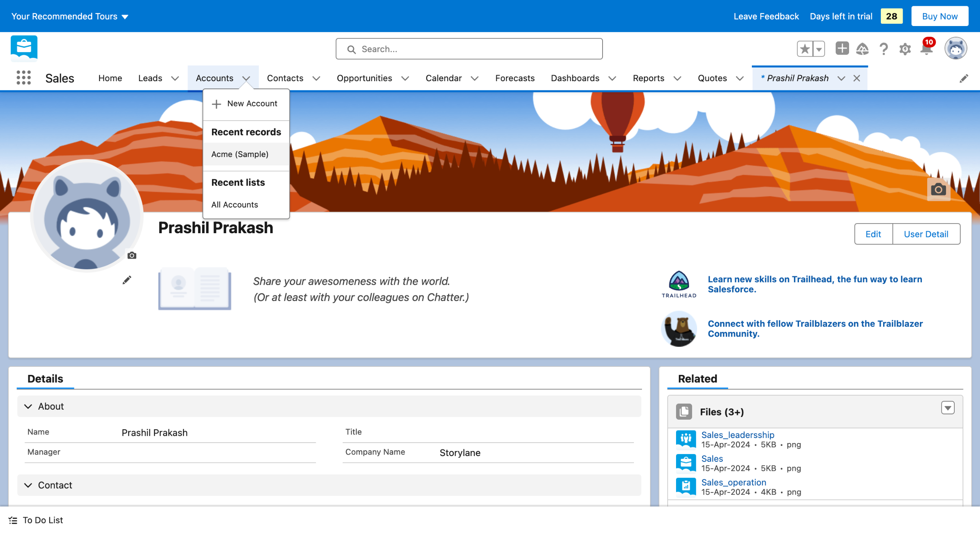The height and width of the screenshot is (533, 980).
Task: Open the Sales_operation file link
Action: pyautogui.click(x=733, y=482)
